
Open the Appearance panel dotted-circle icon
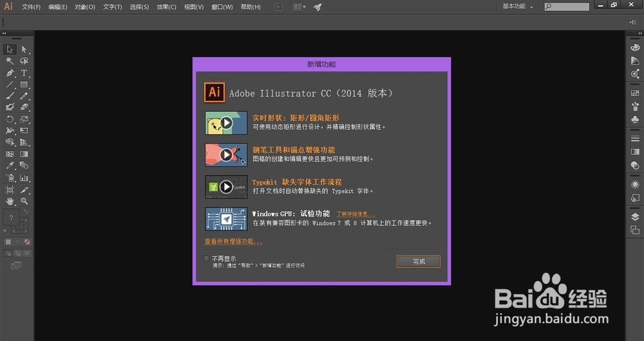(635, 185)
